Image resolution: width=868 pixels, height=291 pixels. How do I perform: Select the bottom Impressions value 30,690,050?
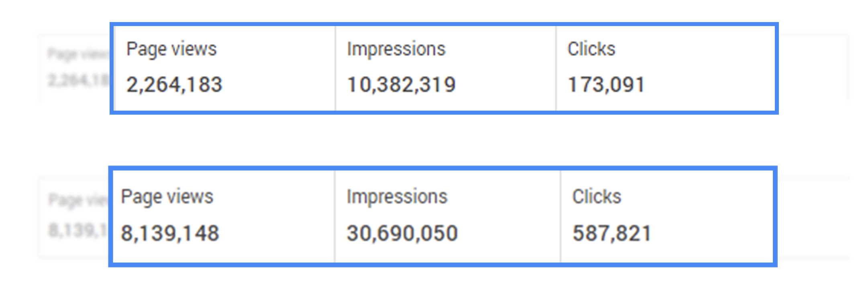click(x=402, y=233)
